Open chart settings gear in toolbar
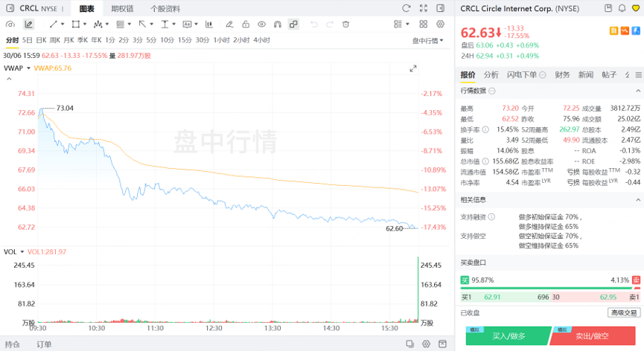This screenshot has height=351, width=644. pos(440,25)
